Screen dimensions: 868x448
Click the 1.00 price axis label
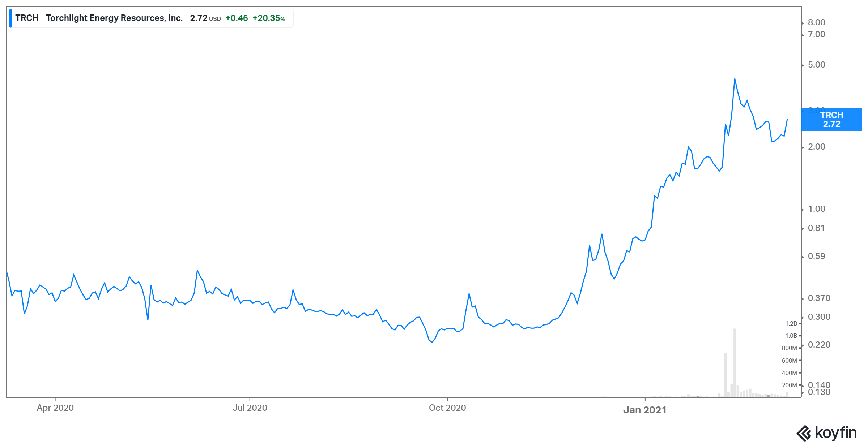click(x=817, y=209)
